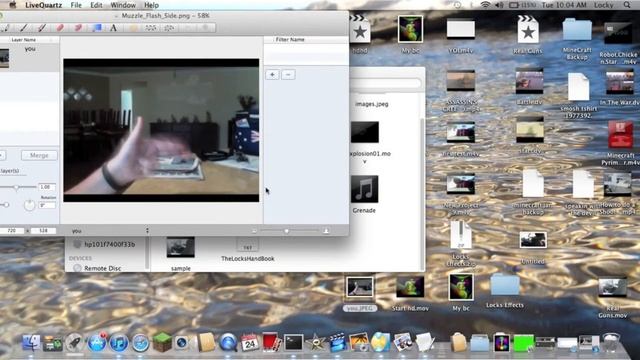This screenshot has height=360, width=640.
Task: Select the images.jpeg file in Finder window
Action: coord(371,104)
